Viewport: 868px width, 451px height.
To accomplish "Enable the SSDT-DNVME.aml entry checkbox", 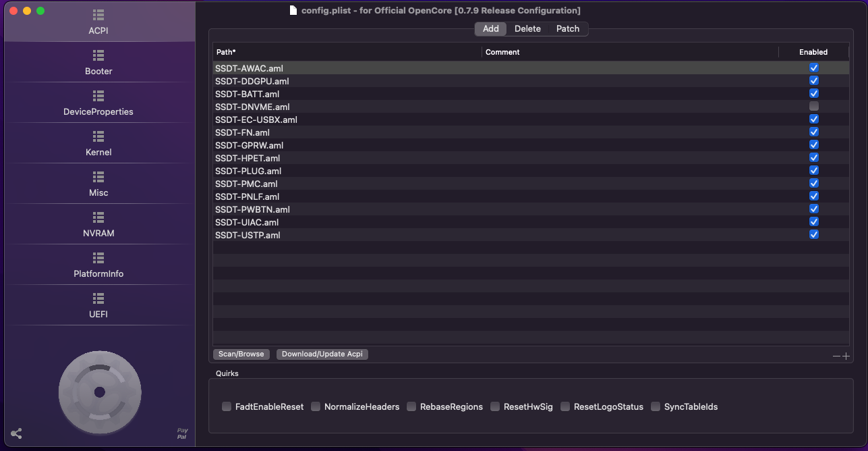I will point(814,107).
